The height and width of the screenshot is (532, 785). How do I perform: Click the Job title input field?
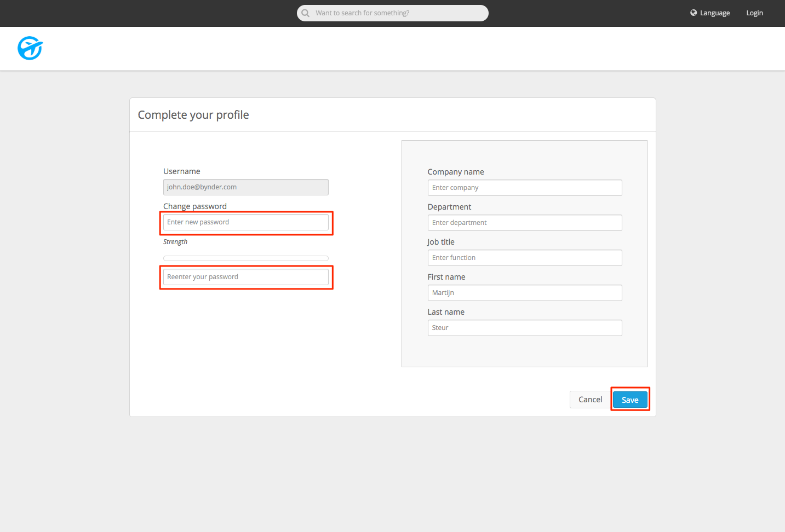tap(525, 258)
